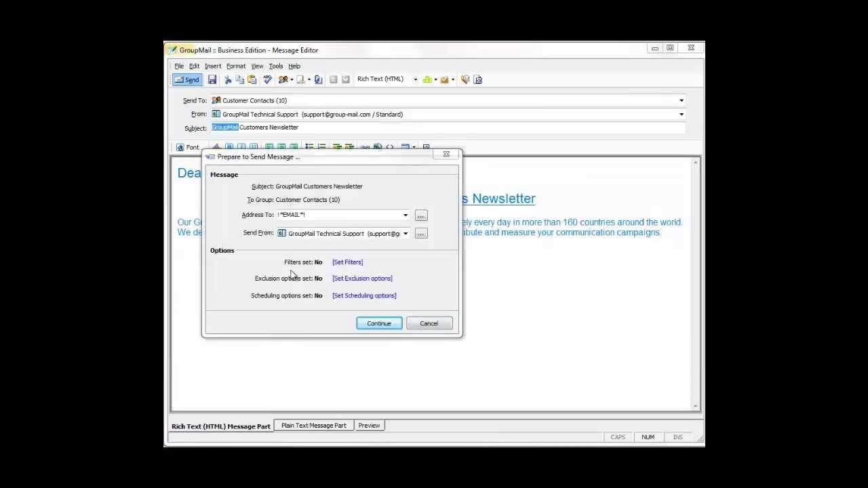Run spell check using the ABC icon

point(267,80)
